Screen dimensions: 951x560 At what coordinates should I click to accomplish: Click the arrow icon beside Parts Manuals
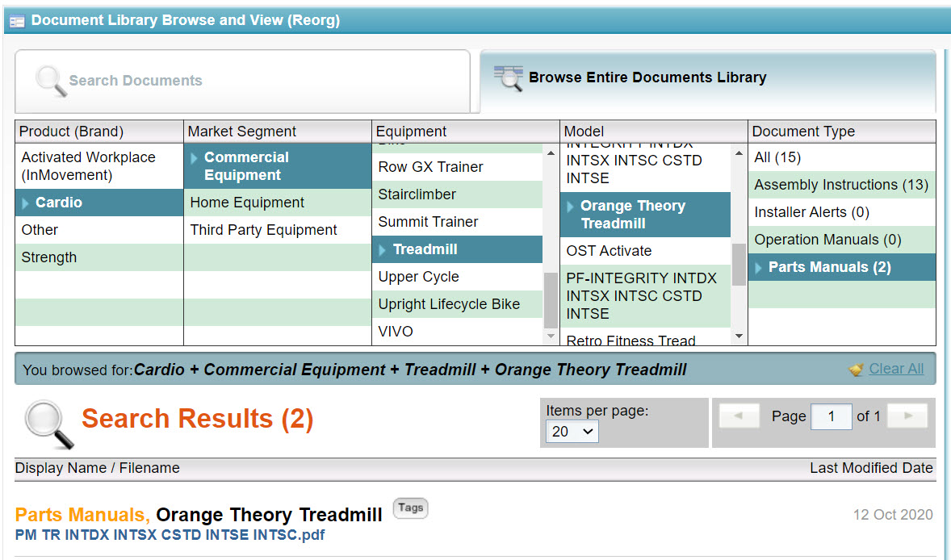click(758, 267)
